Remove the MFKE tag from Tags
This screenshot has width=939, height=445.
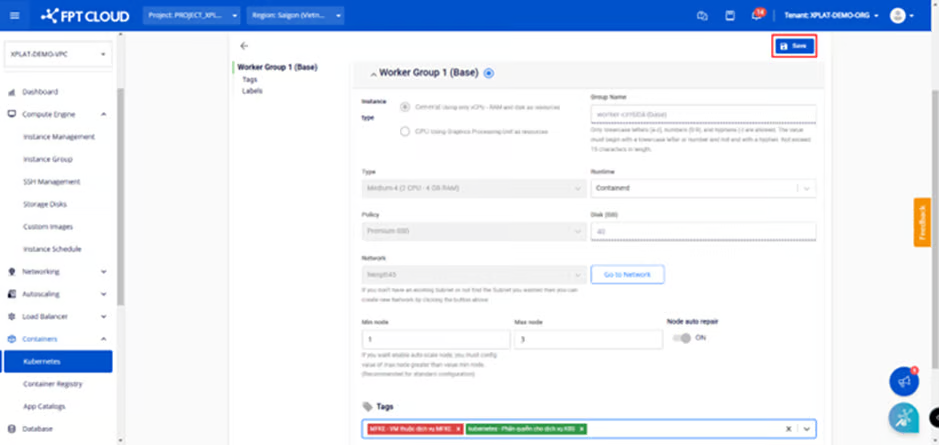click(x=459, y=429)
